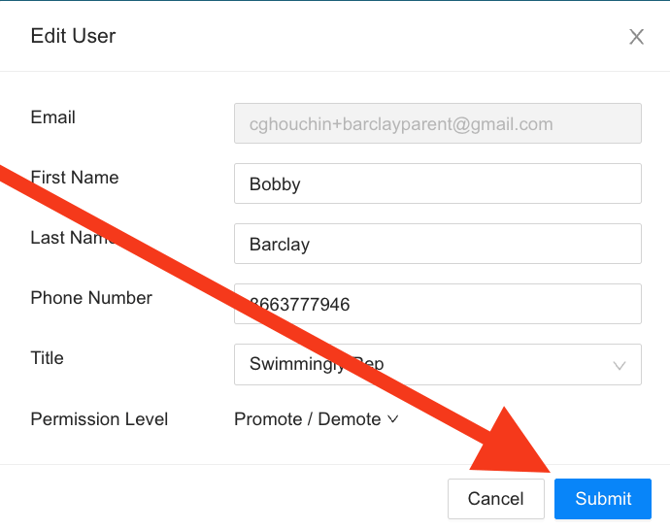Click the First Name field containing Bobby
This screenshot has width=670, height=530.
point(437,184)
